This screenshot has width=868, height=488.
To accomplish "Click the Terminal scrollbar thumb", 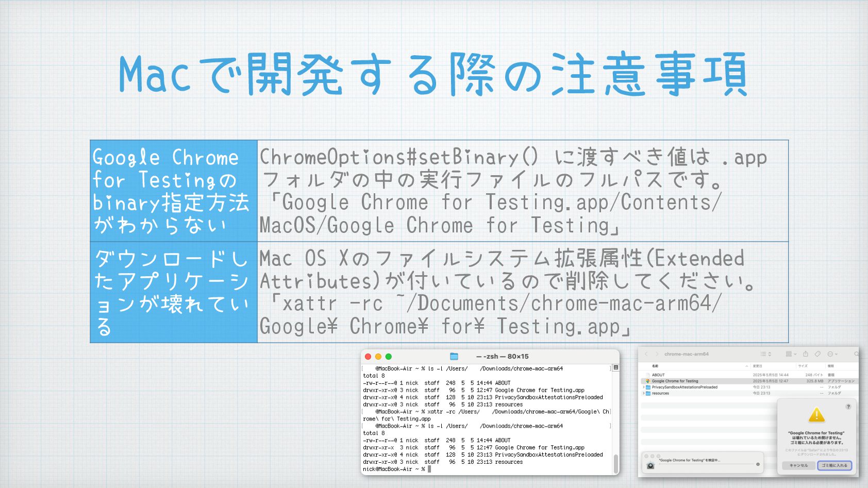I will point(615,464).
